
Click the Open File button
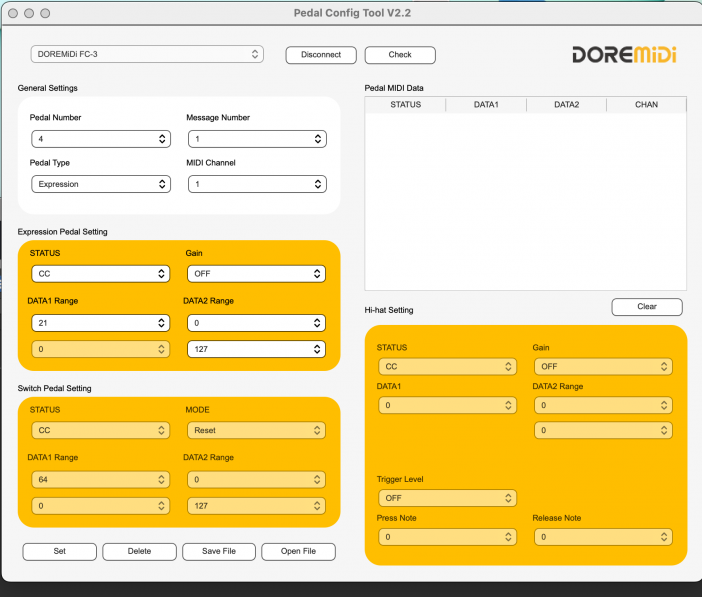tap(298, 551)
